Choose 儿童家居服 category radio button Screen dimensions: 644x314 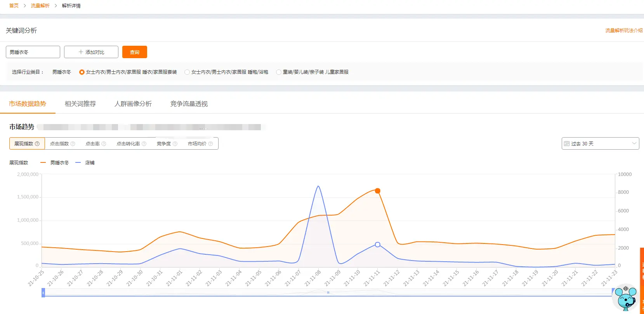pyautogui.click(x=279, y=72)
